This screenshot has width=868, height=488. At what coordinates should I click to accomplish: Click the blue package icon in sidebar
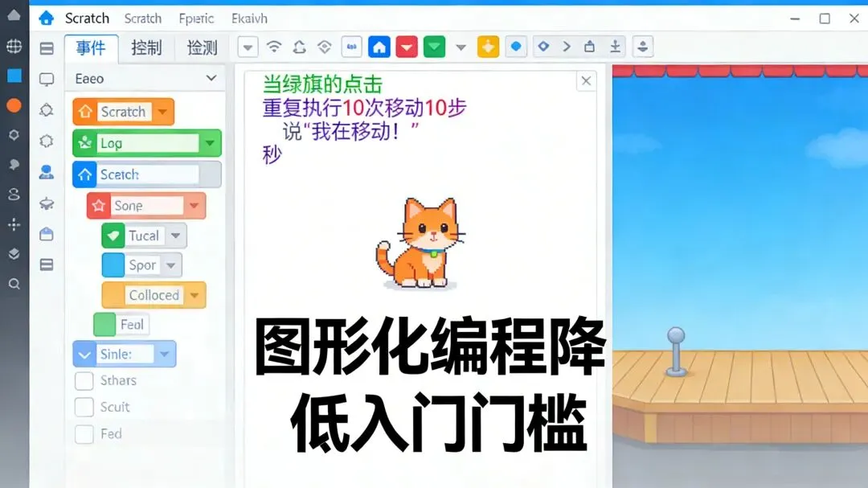click(47, 234)
